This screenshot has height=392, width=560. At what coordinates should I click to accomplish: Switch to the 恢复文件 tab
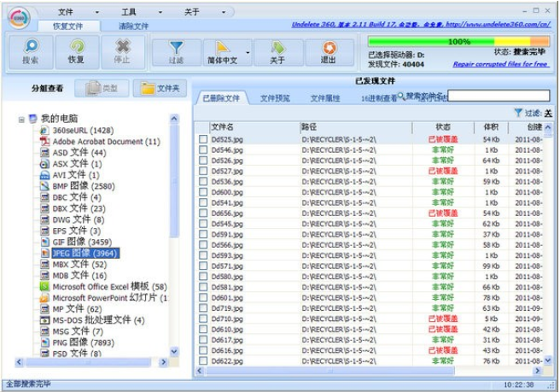point(68,26)
